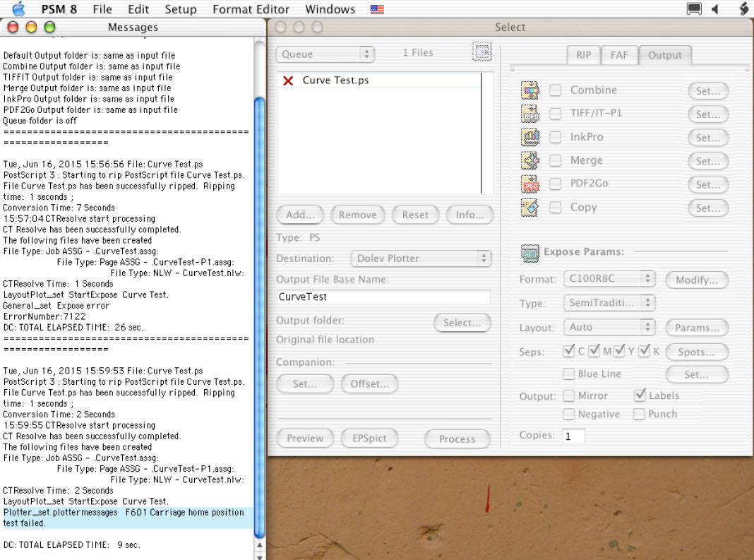Enable the TIFF/IT-P1 checkbox
Image resolution: width=754 pixels, height=560 pixels.
tap(556, 114)
